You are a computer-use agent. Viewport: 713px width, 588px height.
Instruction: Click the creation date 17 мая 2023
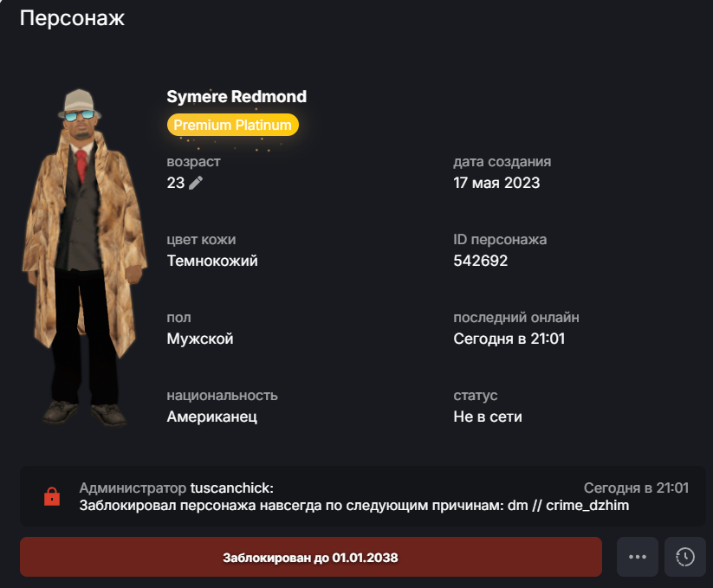pos(496,183)
